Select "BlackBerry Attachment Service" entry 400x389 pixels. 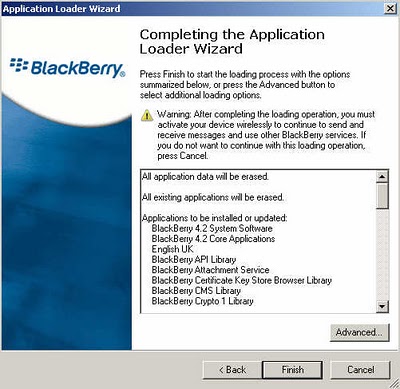pyautogui.click(x=210, y=270)
